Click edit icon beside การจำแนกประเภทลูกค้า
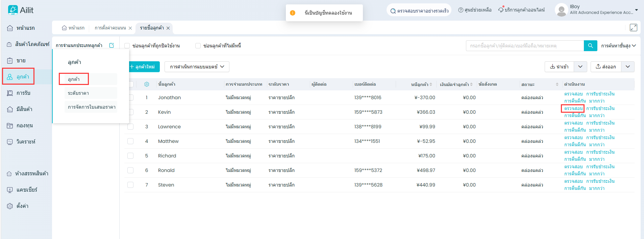This screenshot has height=239, width=644. [112, 45]
